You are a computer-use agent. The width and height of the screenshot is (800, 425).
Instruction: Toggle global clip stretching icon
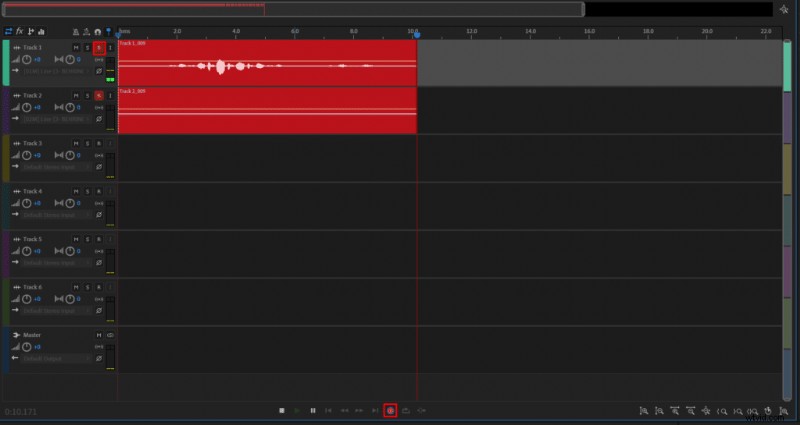pos(86,32)
